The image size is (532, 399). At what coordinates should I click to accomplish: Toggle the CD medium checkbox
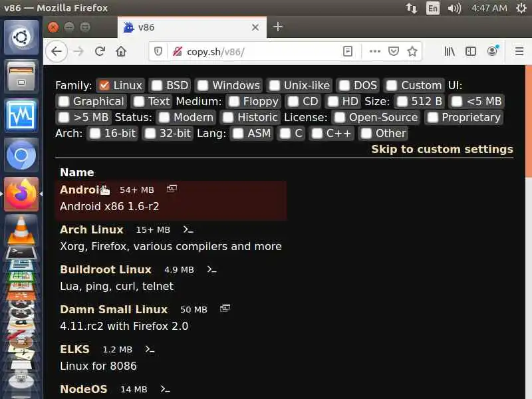pos(293,101)
